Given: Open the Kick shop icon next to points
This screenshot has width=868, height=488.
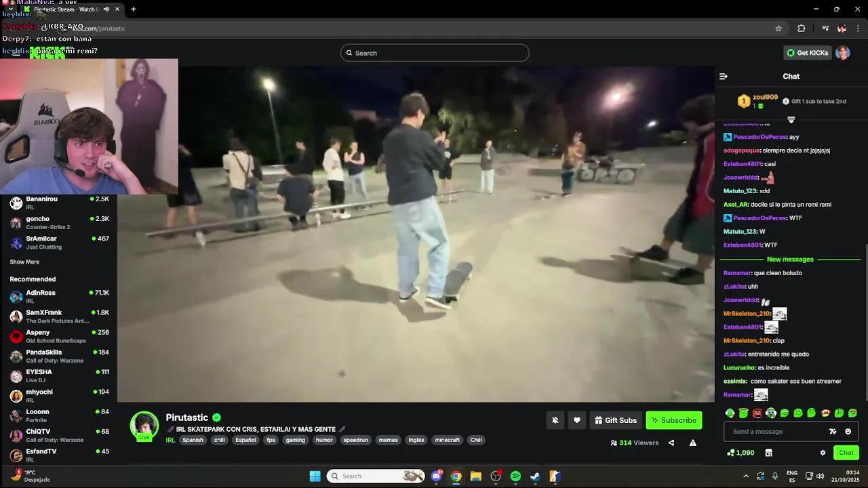Looking at the screenshot, I should [768, 453].
